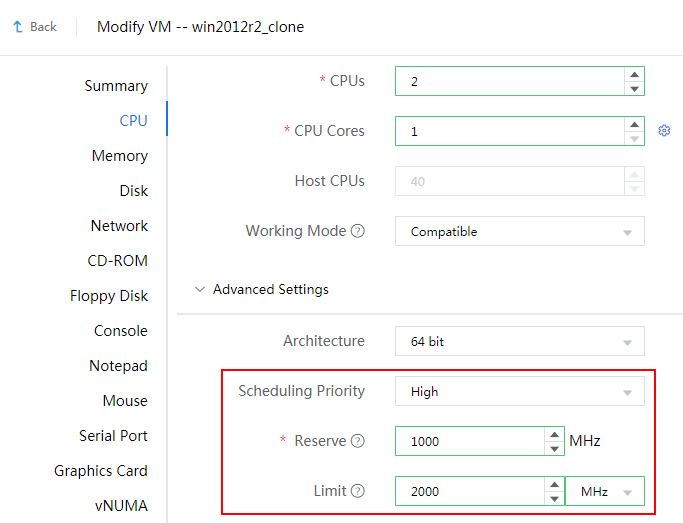The image size is (683, 523).
Task: Click the Working Mode help icon
Action: [x=358, y=231]
